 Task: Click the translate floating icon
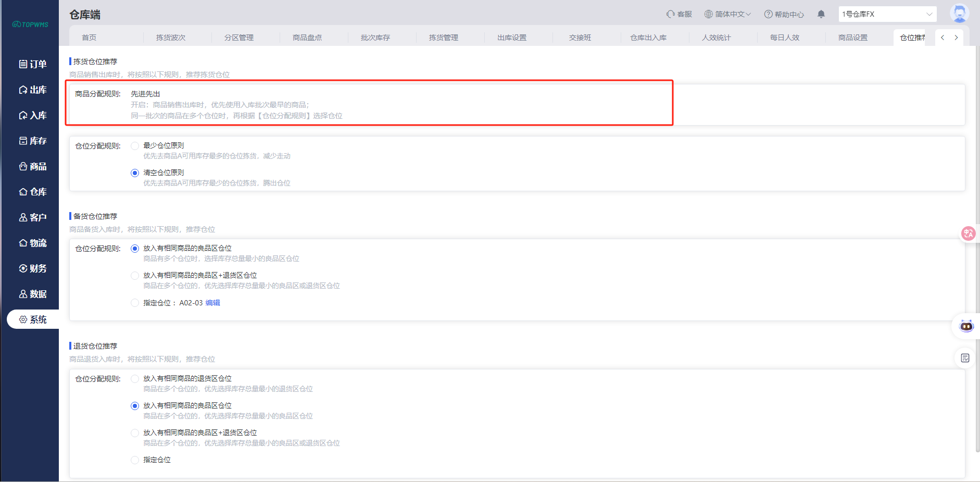968,233
